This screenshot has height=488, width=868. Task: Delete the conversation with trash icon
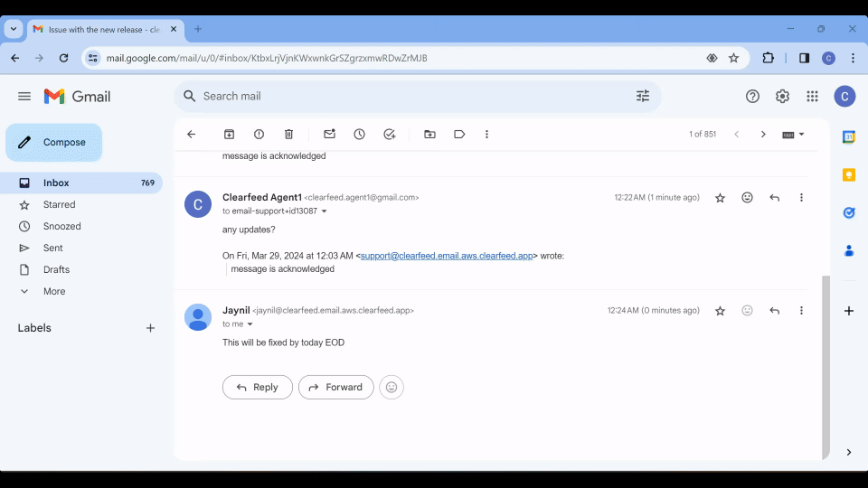point(289,134)
